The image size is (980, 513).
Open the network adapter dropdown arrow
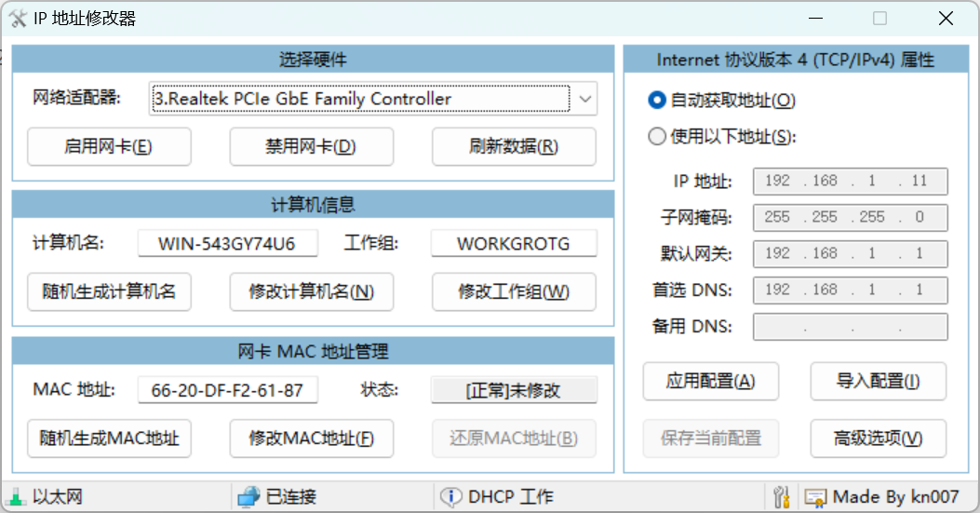(x=584, y=99)
